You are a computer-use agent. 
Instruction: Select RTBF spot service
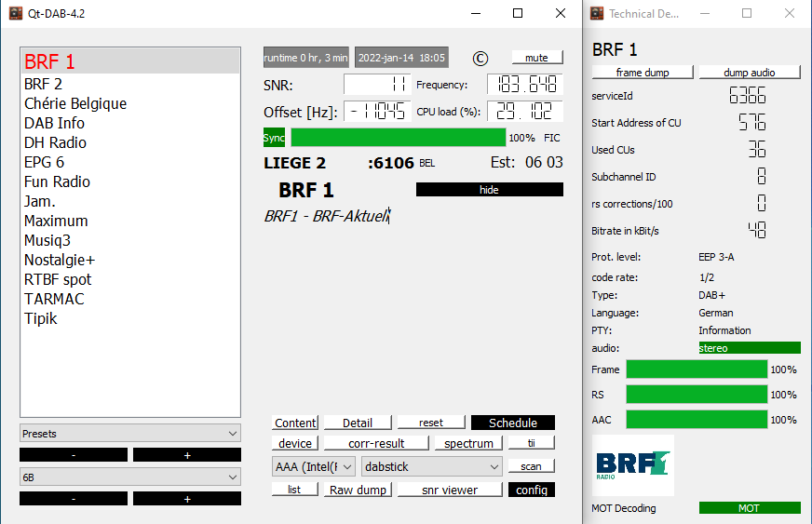pos(130,279)
